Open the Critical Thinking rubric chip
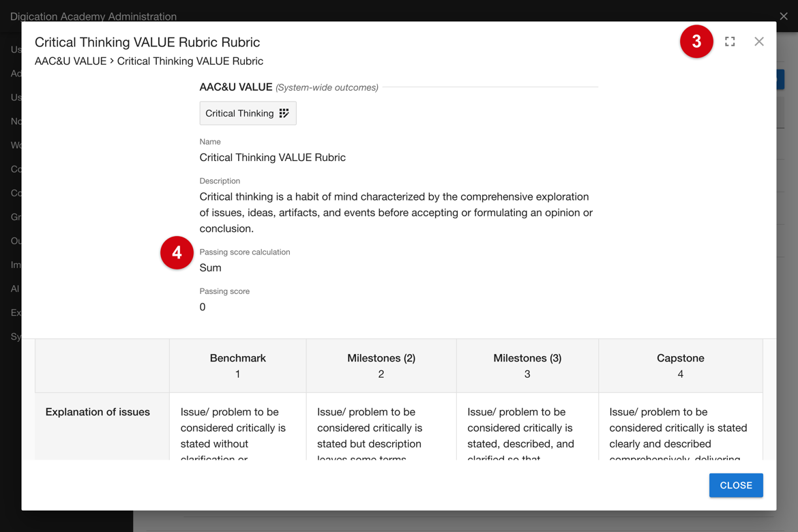 [248, 113]
